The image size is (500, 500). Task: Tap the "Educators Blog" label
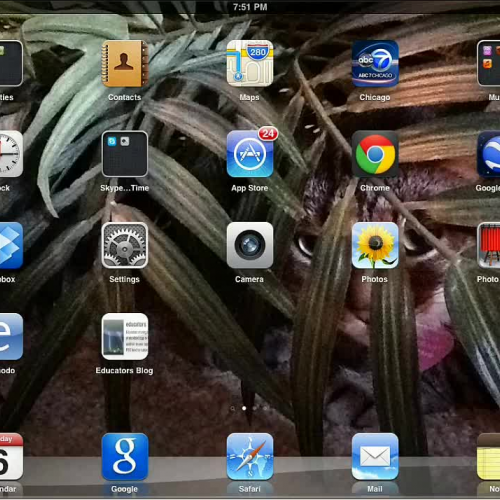tap(124, 371)
